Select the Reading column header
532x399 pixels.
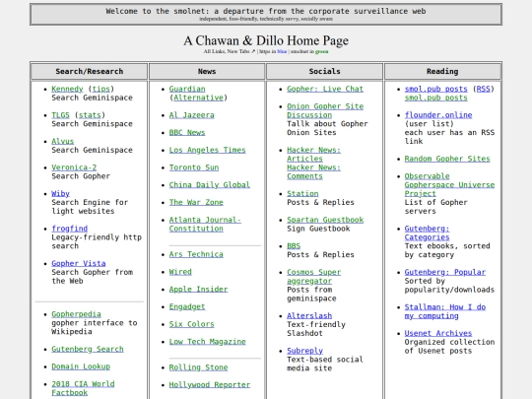(442, 71)
